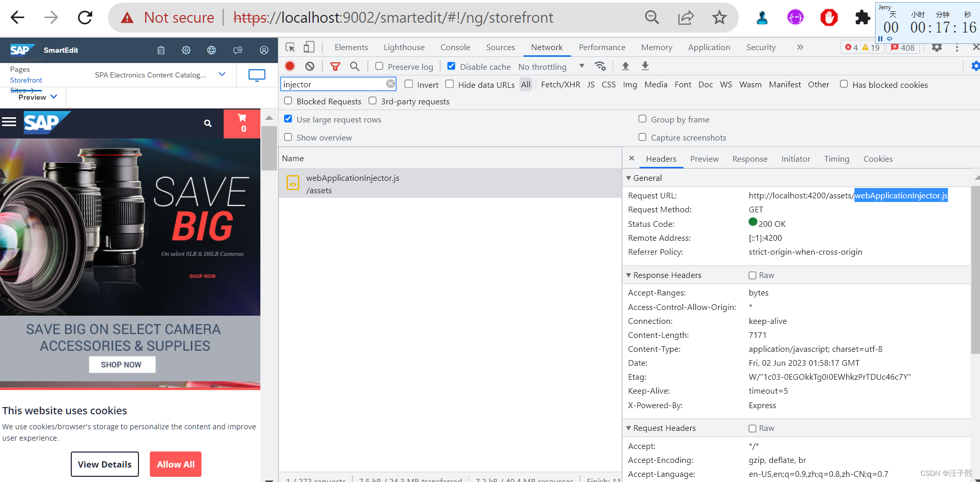The image size is (980, 482).
Task: Check Blocked Requests
Action: (288, 101)
